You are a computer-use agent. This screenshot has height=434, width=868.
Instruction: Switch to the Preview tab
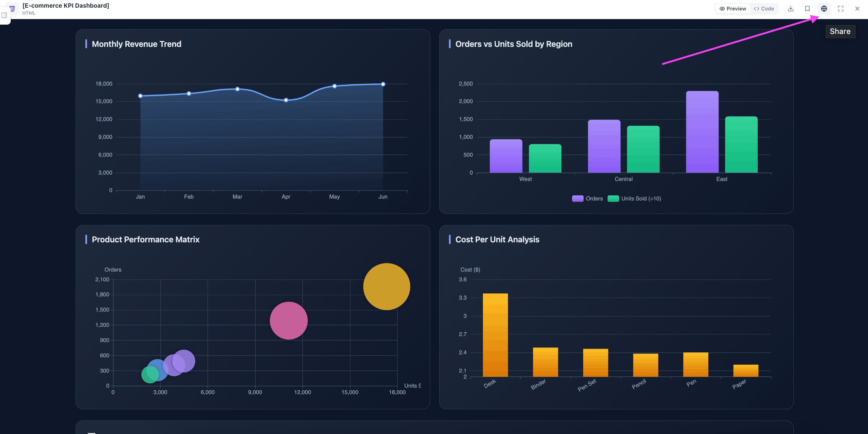[x=733, y=9]
